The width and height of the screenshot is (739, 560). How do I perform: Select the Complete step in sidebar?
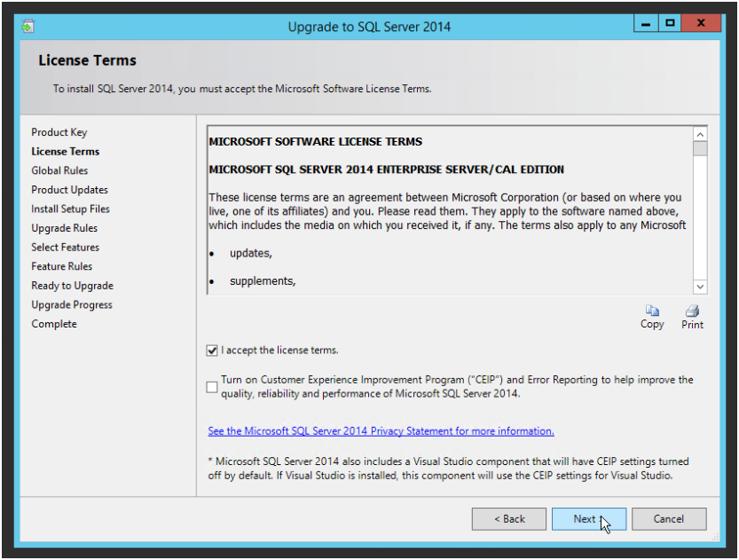coord(54,324)
